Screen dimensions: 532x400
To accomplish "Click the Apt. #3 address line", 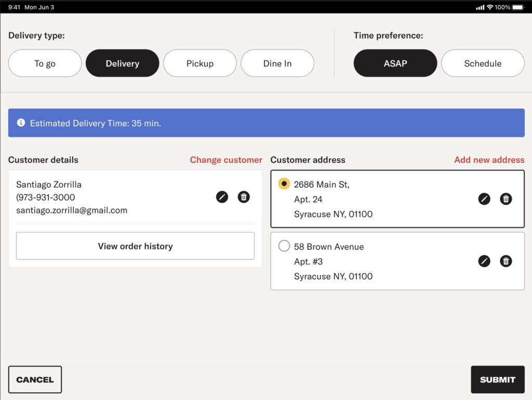I will point(308,262).
